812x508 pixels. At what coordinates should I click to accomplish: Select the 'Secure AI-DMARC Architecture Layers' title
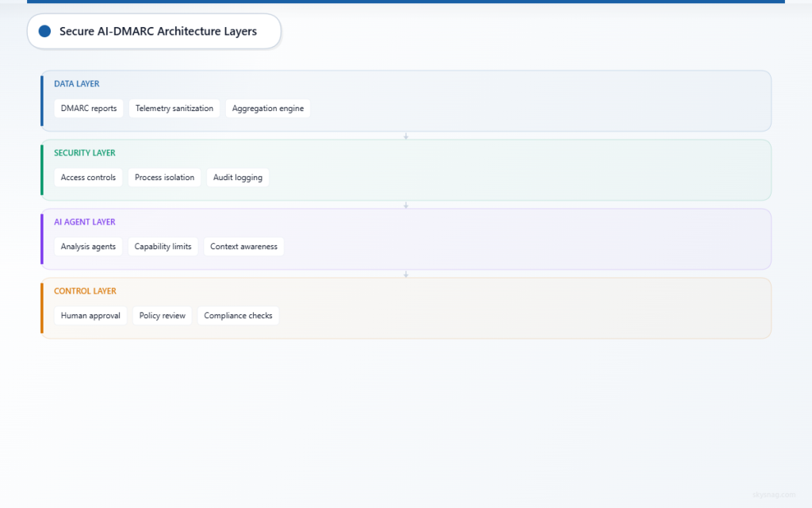(x=158, y=31)
